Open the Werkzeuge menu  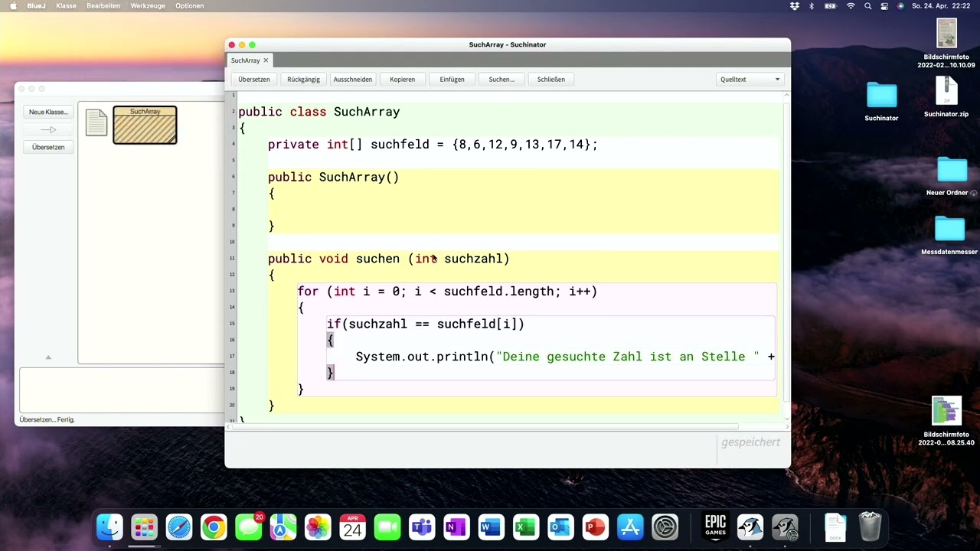tap(149, 5)
